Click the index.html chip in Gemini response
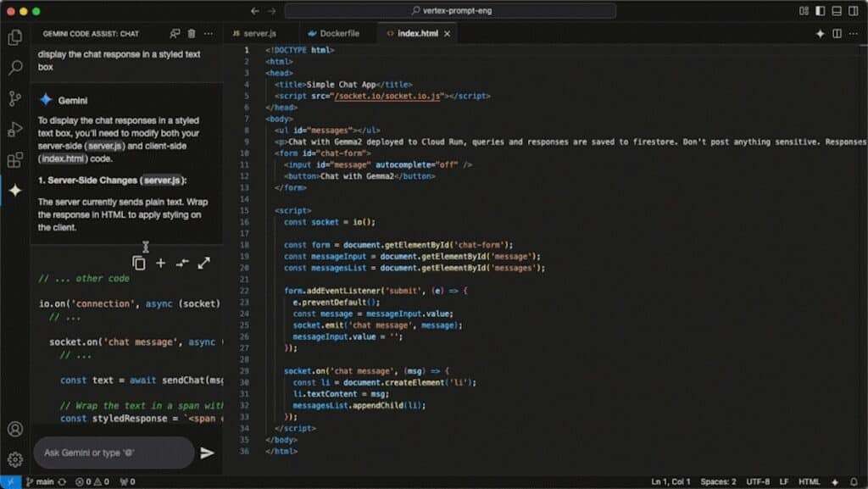Viewport: 868px width, 489px height. [x=63, y=159]
